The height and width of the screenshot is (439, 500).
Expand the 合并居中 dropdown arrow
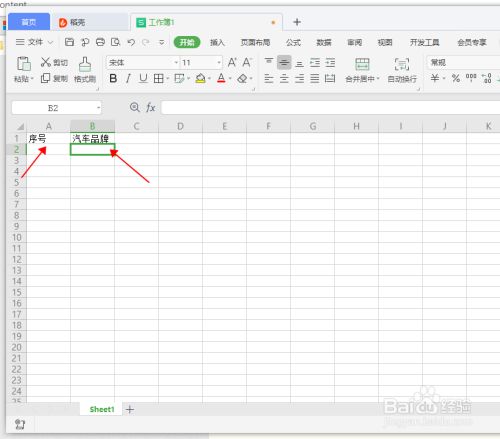[x=378, y=79]
